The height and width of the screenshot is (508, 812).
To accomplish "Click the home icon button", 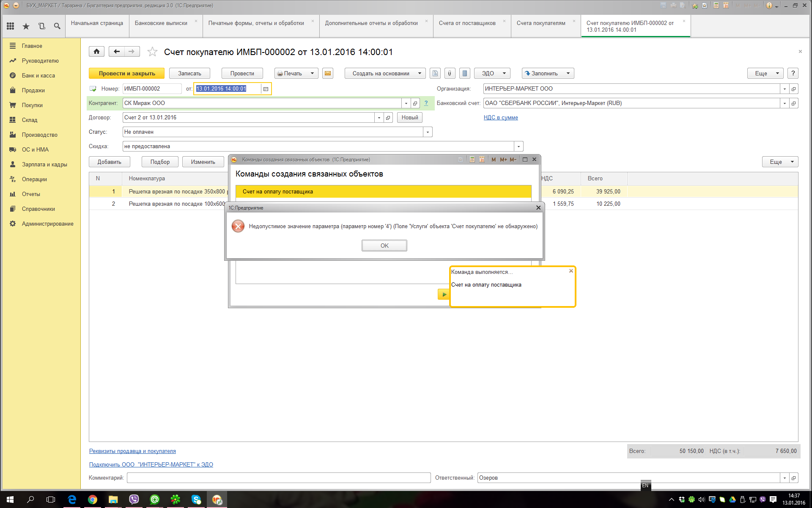I will [96, 52].
